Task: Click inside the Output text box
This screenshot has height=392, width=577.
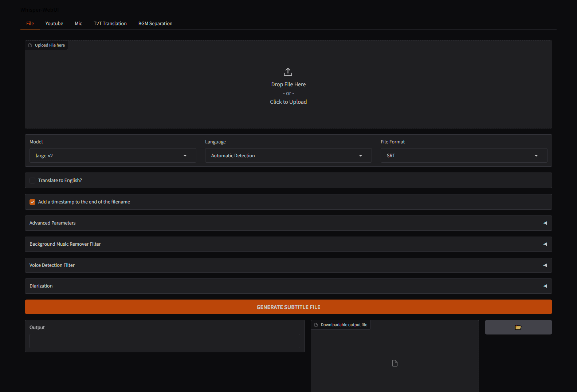Action: 165,341
